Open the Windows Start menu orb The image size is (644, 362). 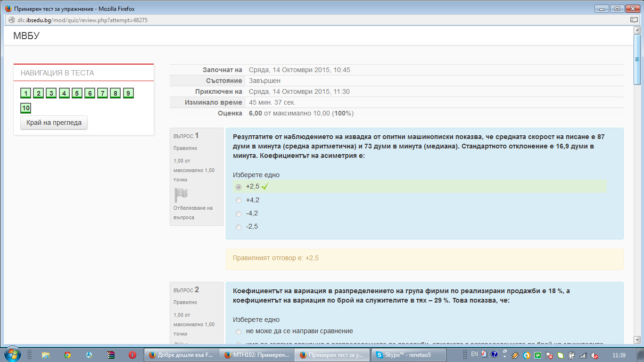(12, 354)
